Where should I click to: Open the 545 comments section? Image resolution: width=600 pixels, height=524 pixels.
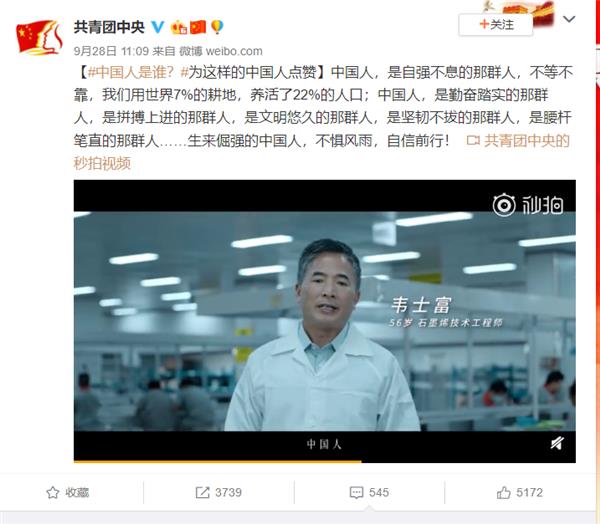pos(369,492)
